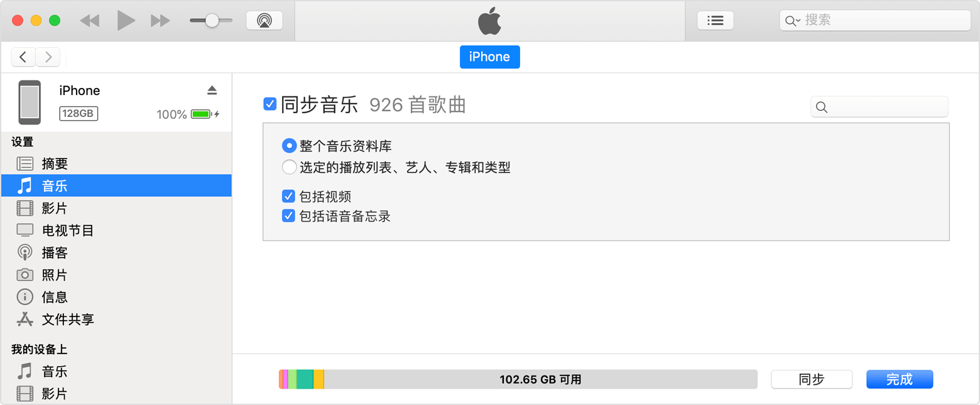Switch to the iPhone tab
This screenshot has width=980, height=405.
pos(489,57)
